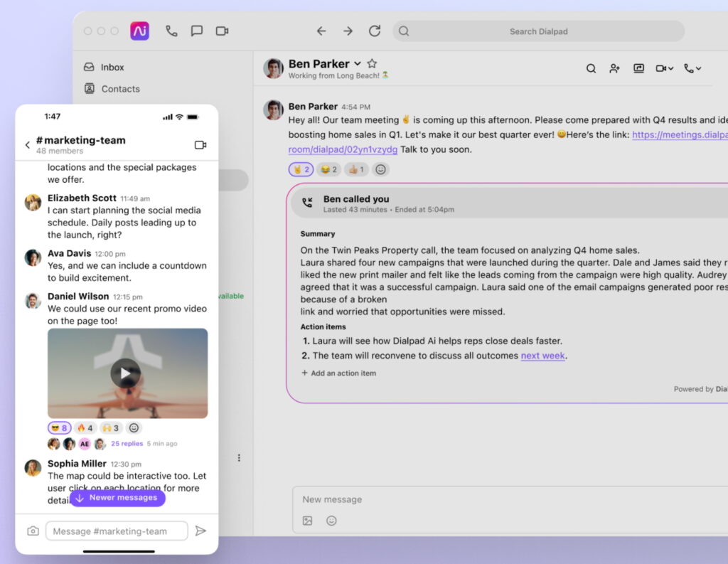Click Add an action item
This screenshot has height=564, width=728.
click(338, 373)
